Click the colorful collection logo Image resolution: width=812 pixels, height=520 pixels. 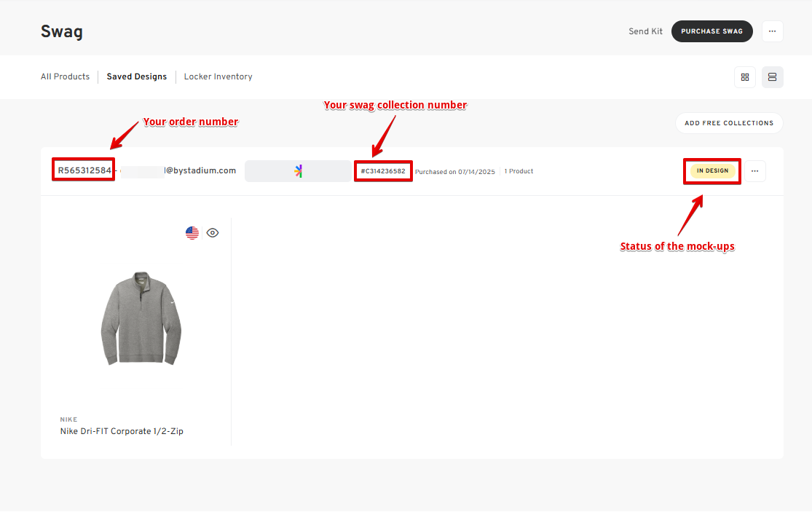tap(299, 171)
